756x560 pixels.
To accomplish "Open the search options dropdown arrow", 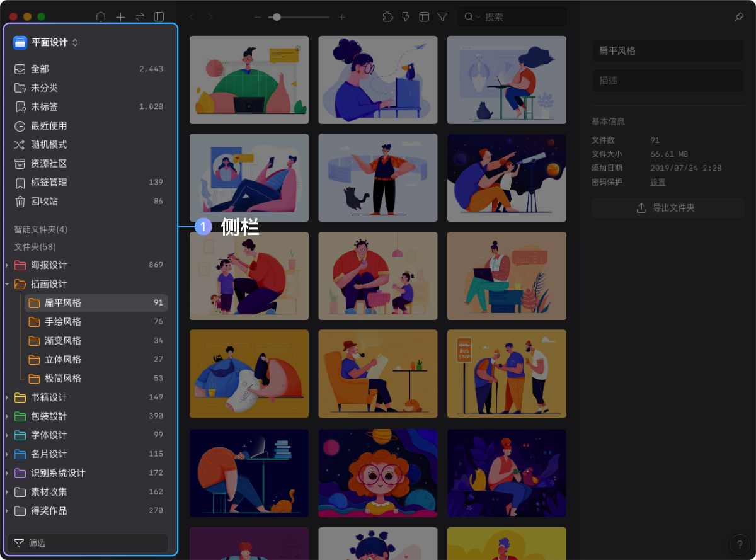I will pyautogui.click(x=478, y=17).
